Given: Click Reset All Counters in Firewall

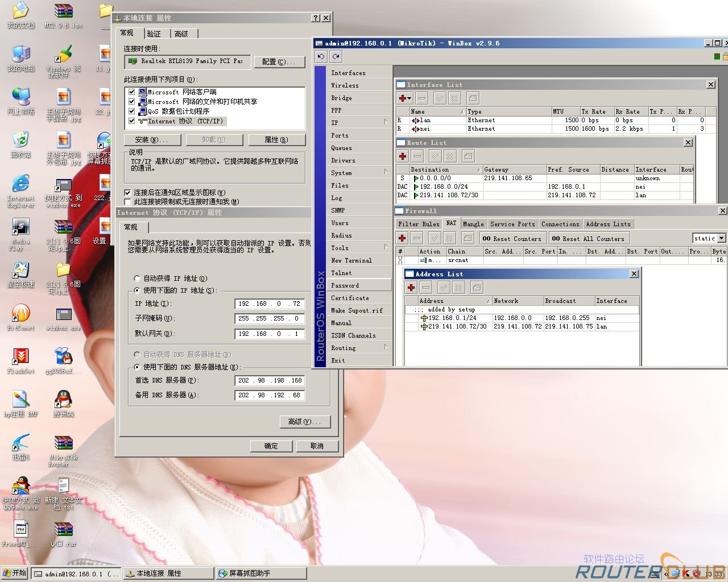Looking at the screenshot, I should click(589, 239).
